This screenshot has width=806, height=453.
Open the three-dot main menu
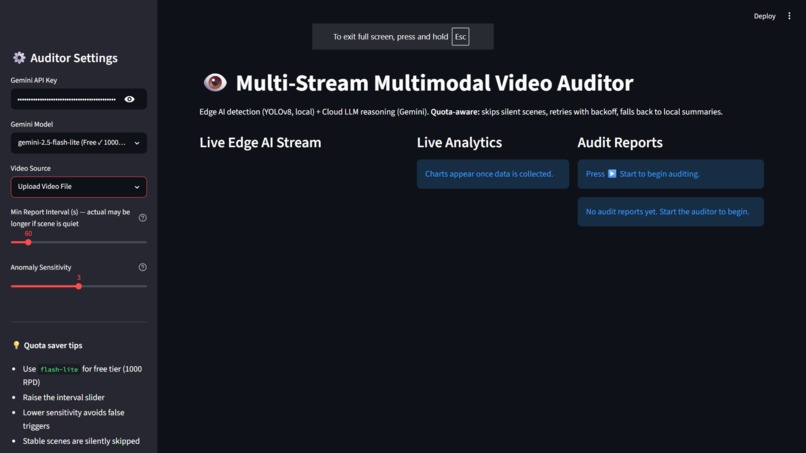click(789, 16)
